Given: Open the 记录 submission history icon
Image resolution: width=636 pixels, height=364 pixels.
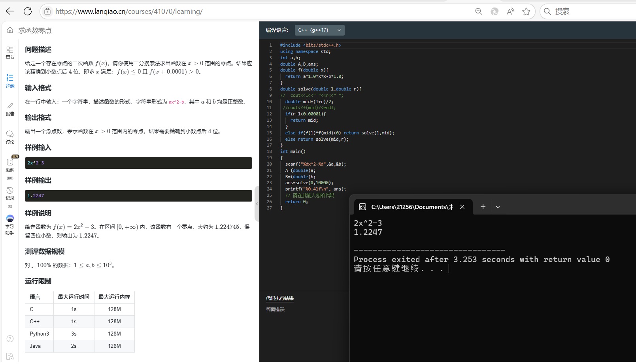Looking at the screenshot, I should tap(10, 193).
